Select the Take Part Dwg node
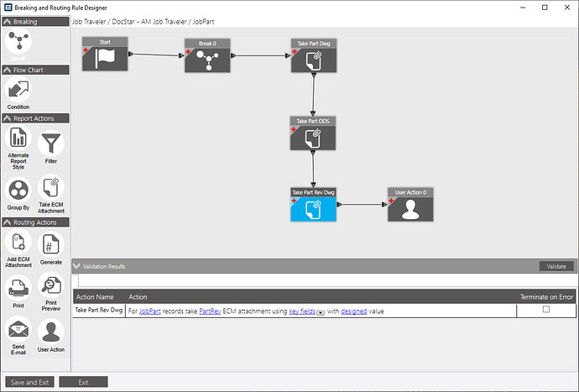Image resolution: width=579 pixels, height=392 pixels. [314, 55]
